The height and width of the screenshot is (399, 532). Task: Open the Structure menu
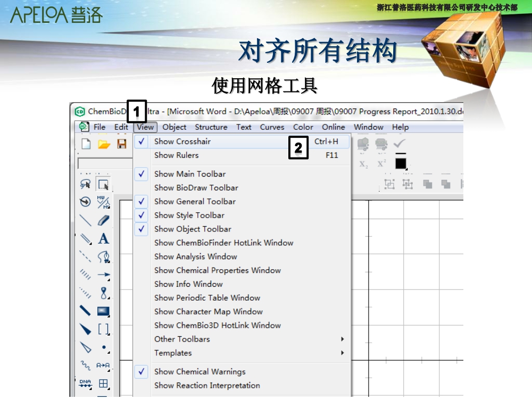tap(211, 127)
